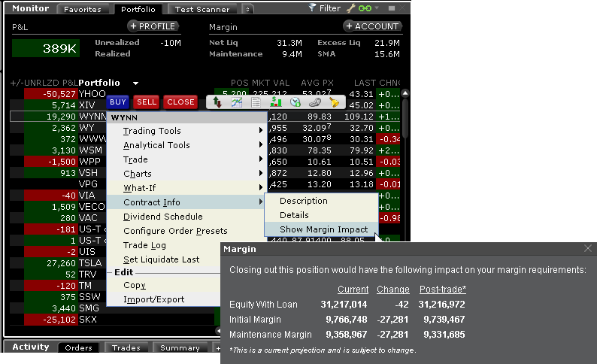Click the LAST column header

coord(365,83)
